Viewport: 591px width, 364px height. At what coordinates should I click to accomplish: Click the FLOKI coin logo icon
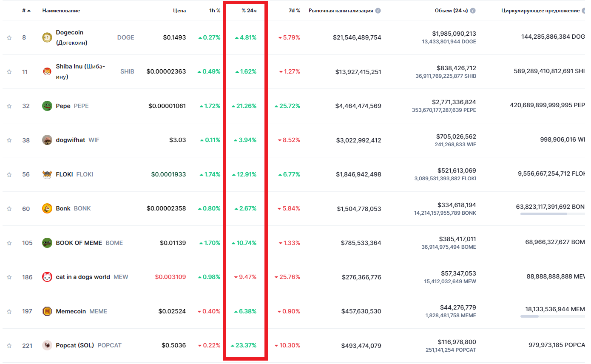click(47, 174)
